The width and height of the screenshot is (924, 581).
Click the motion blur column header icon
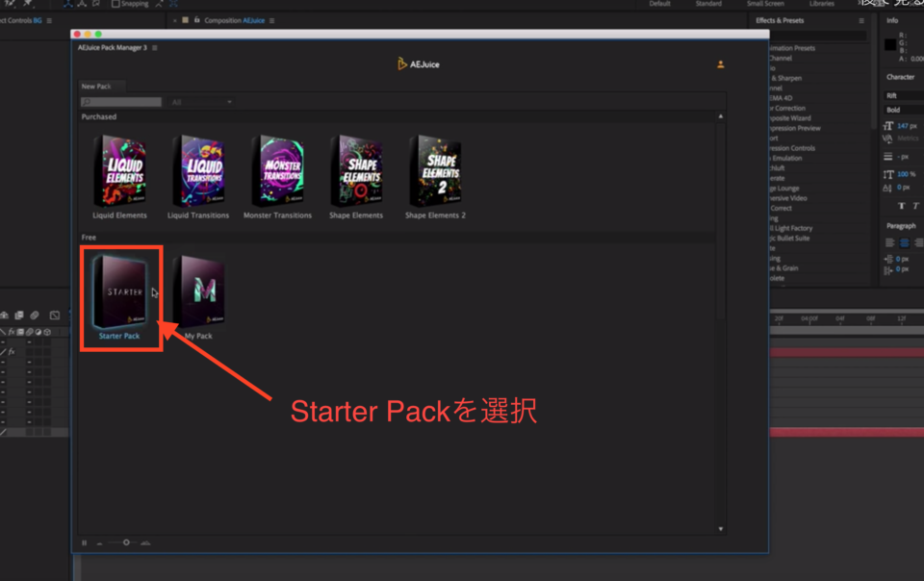tap(30, 332)
